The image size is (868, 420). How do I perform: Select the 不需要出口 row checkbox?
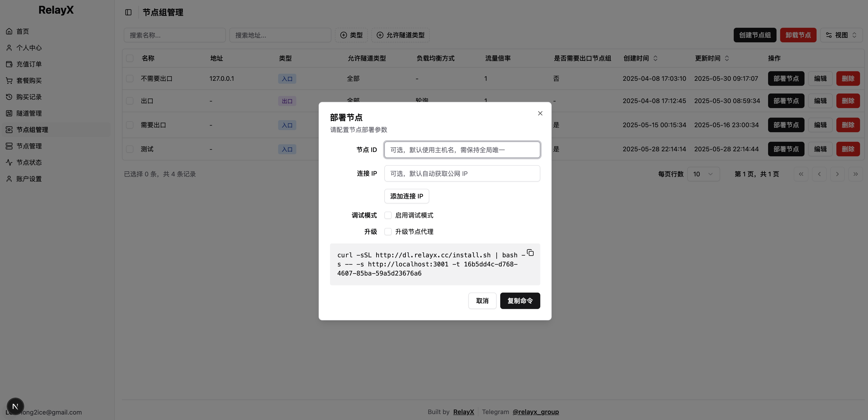click(130, 78)
